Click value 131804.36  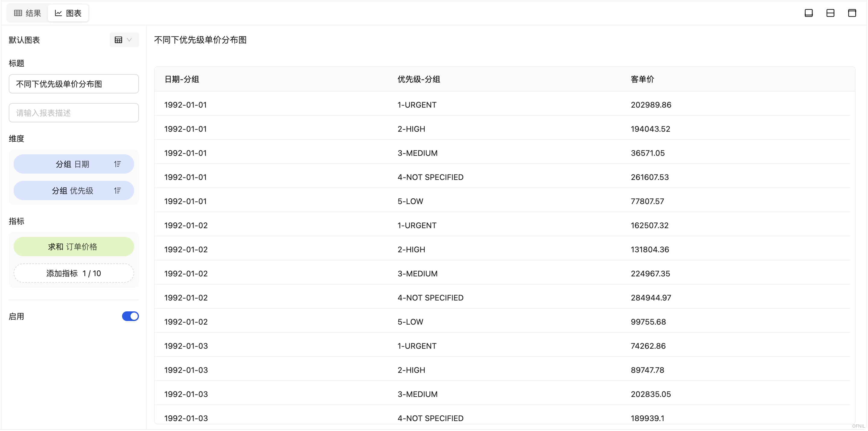pos(650,250)
